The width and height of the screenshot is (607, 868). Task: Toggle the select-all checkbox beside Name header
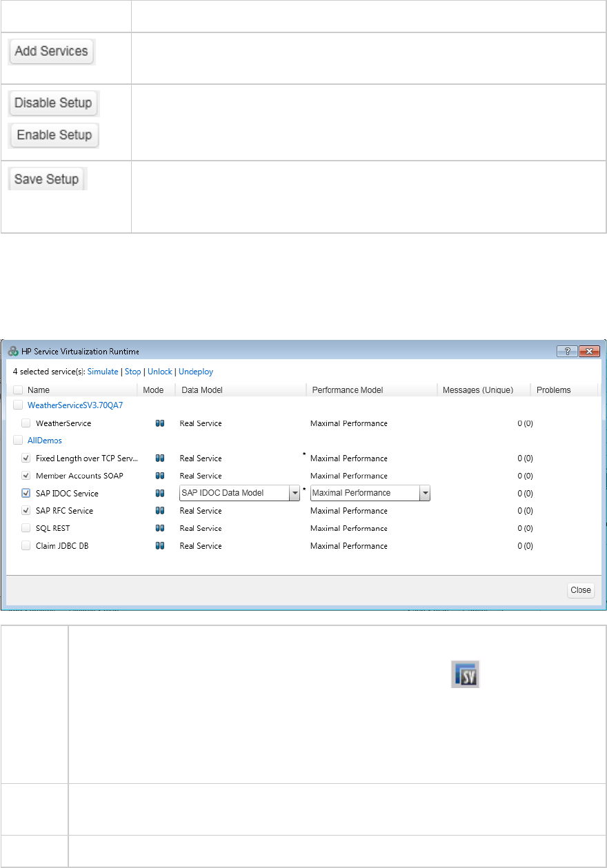(x=18, y=390)
